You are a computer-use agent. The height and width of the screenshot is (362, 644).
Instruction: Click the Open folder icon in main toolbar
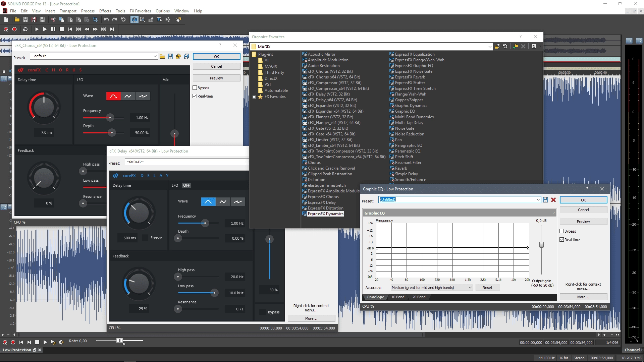17,19
